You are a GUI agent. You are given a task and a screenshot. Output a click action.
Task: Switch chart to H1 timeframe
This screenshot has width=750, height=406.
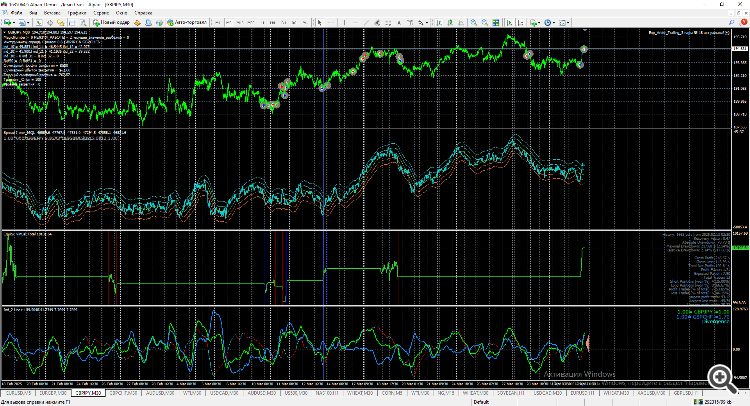pyautogui.click(x=262, y=22)
